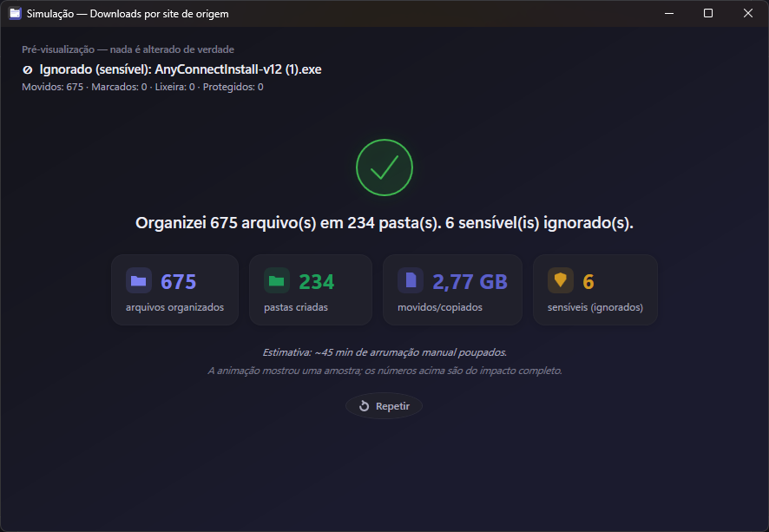Click the ignored symbol before Ignorado (sensível)
The width and height of the screenshot is (769, 532).
click(x=28, y=70)
